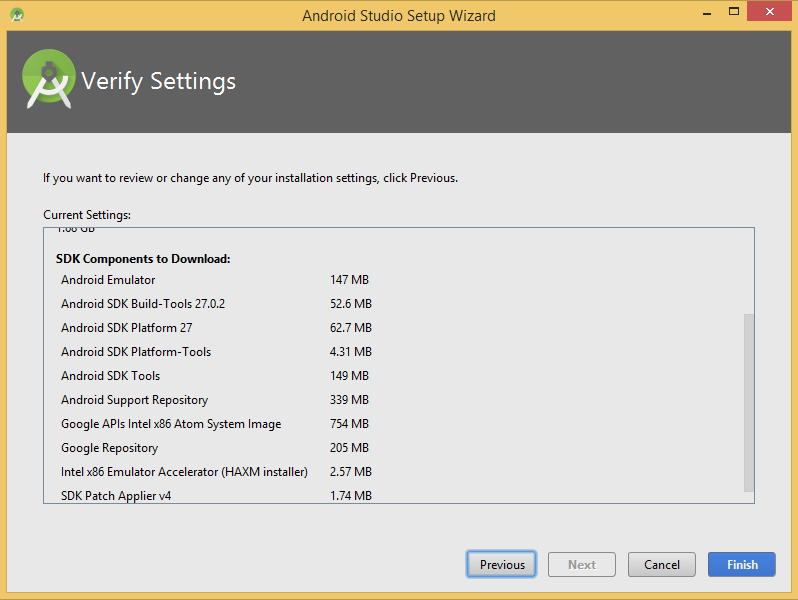Image resolution: width=798 pixels, height=600 pixels.
Task: Select Android SDK Platform 27 entry
Action: click(x=127, y=328)
